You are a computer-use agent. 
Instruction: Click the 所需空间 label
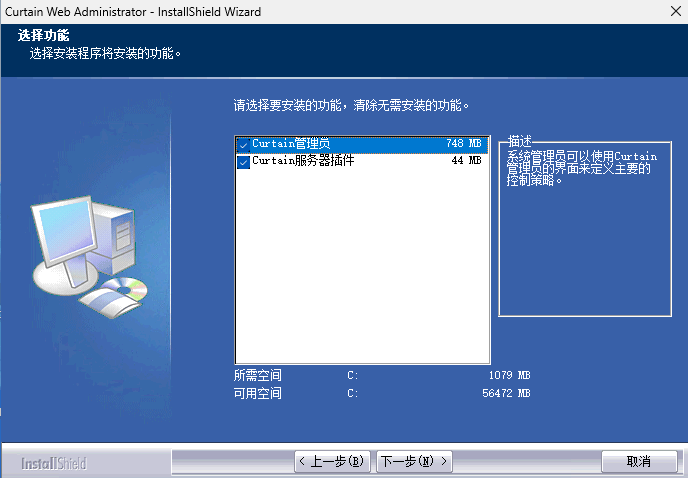[x=258, y=375]
